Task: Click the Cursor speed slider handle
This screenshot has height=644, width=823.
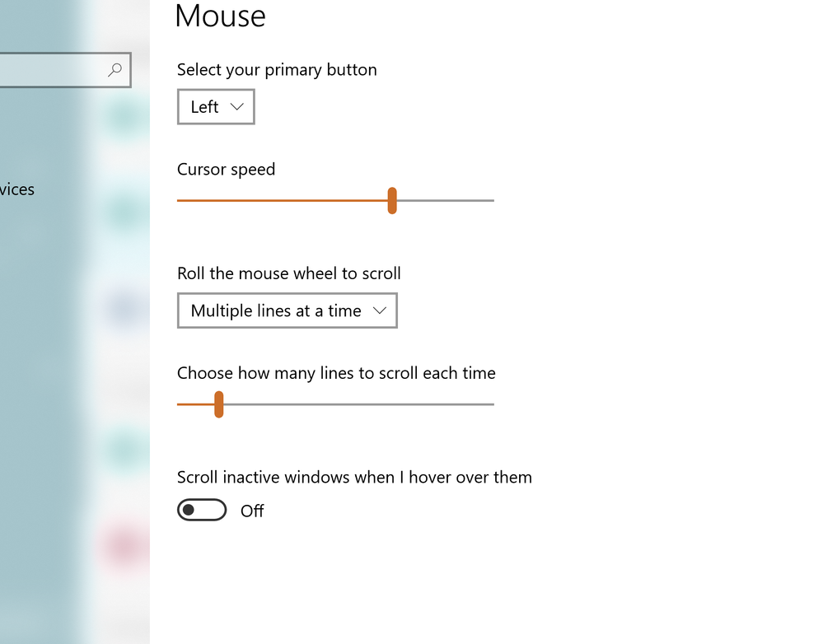Action: click(x=392, y=200)
